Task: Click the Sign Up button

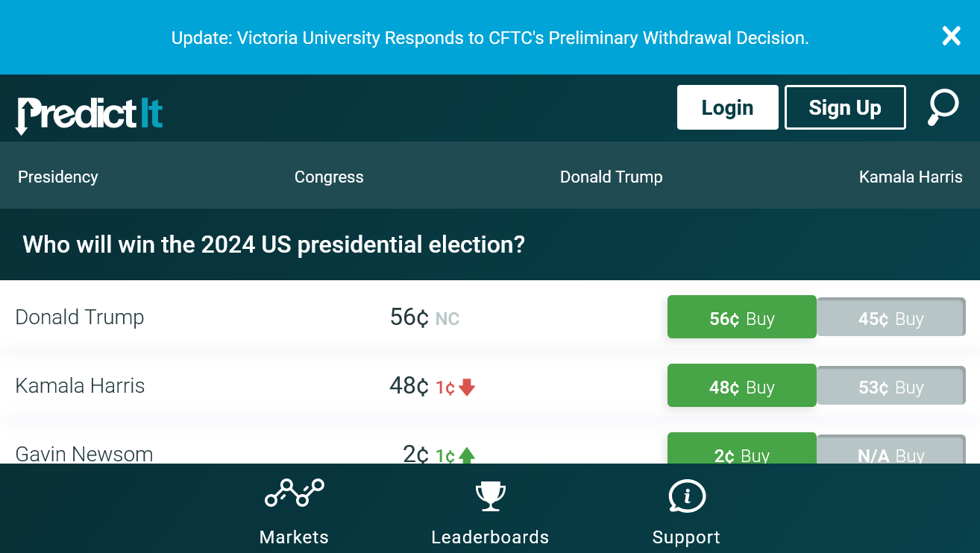Action: click(x=845, y=107)
